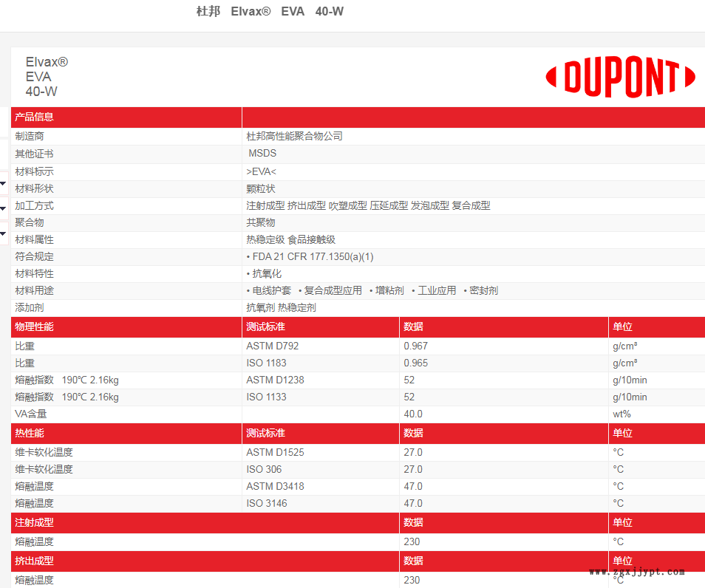Viewport: 705px width, 588px height.
Task: Select the ASTM D792 test standard cell
Action: pyautogui.click(x=273, y=346)
